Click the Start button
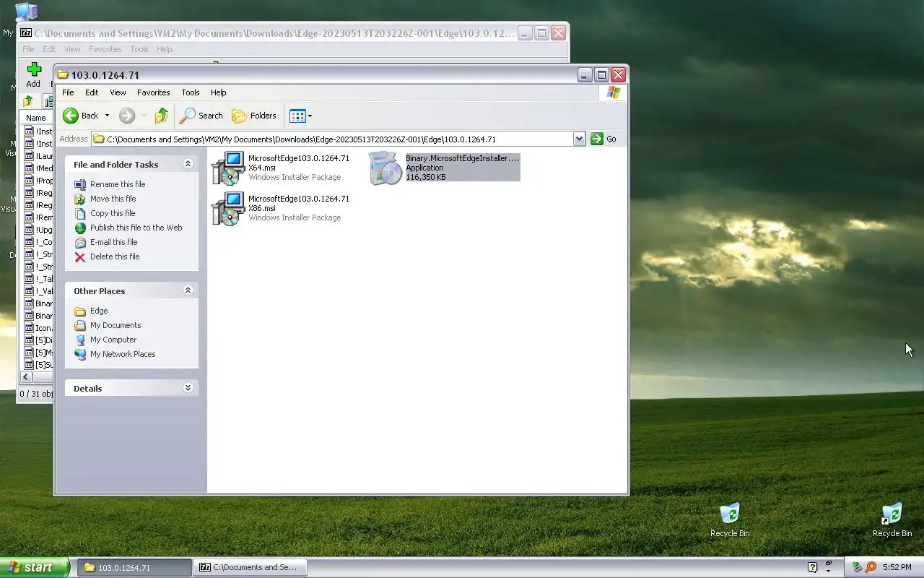Image resolution: width=924 pixels, height=578 pixels. click(x=35, y=567)
